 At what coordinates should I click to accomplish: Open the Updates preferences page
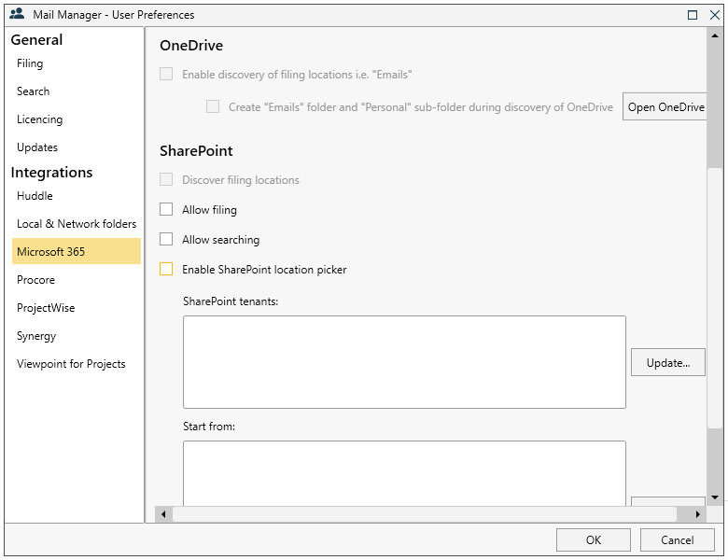[x=37, y=147]
